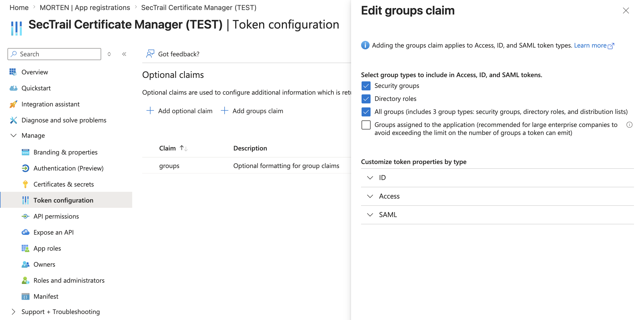
Task: Click 'Optional formatting for group claims' cell
Action: pyautogui.click(x=286, y=166)
